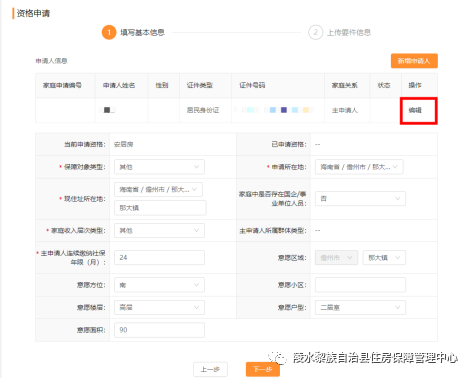The image size is (472, 378).
Task: Open the 国企/事业单位人员 dropdown showing 否
Action: (360, 198)
